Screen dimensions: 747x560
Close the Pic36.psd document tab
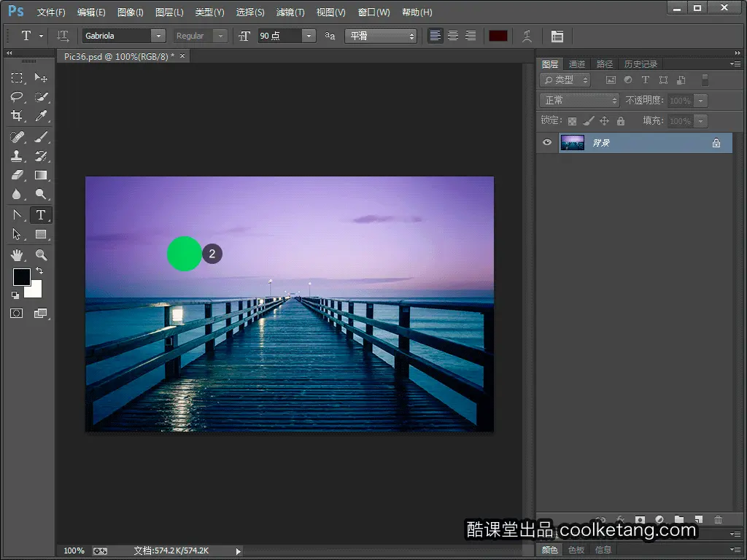(x=182, y=55)
